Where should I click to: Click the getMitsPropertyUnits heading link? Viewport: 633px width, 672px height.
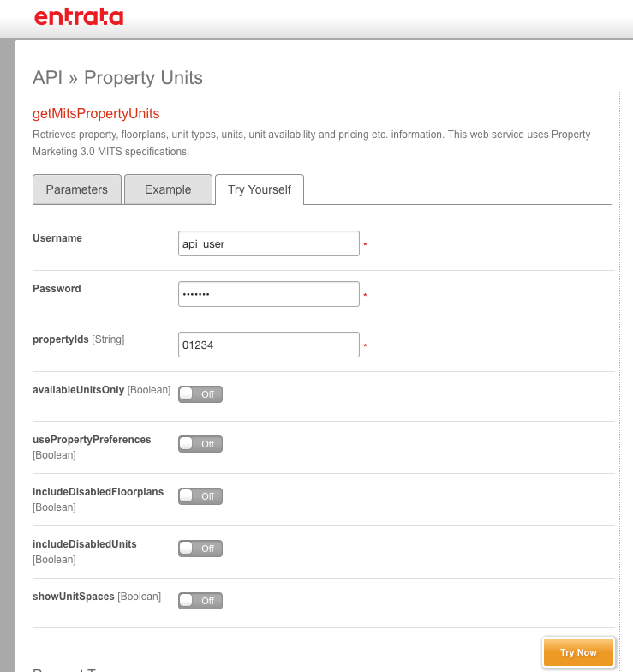(96, 113)
